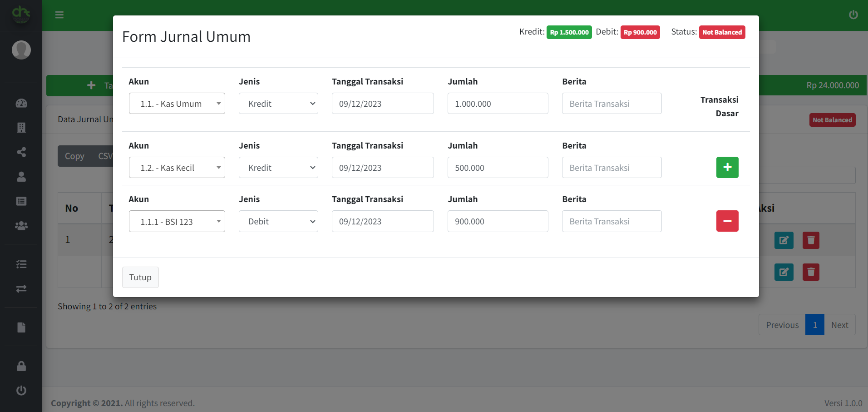This screenshot has width=868, height=412.
Task: Click the Jumlah field containing 500.000
Action: click(x=498, y=168)
